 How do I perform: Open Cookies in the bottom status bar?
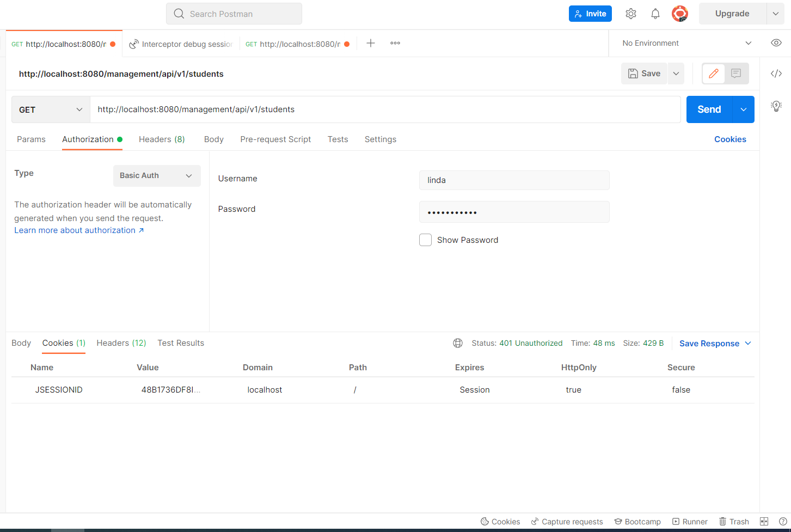coord(500,522)
